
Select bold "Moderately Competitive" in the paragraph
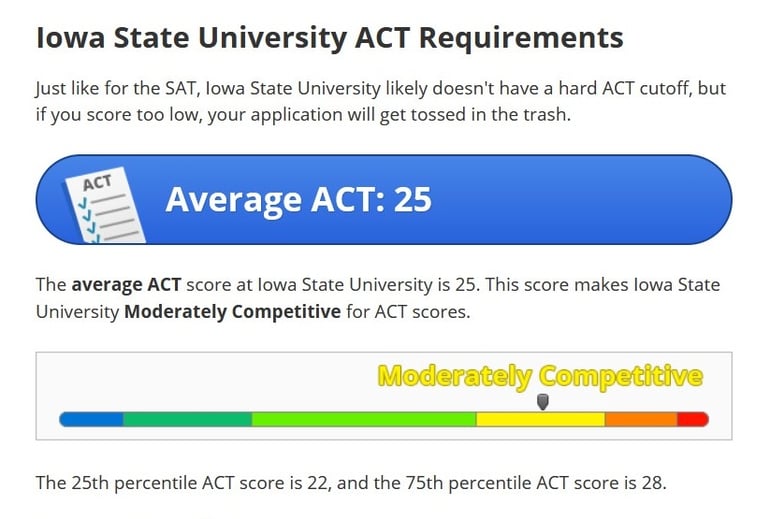(232, 311)
